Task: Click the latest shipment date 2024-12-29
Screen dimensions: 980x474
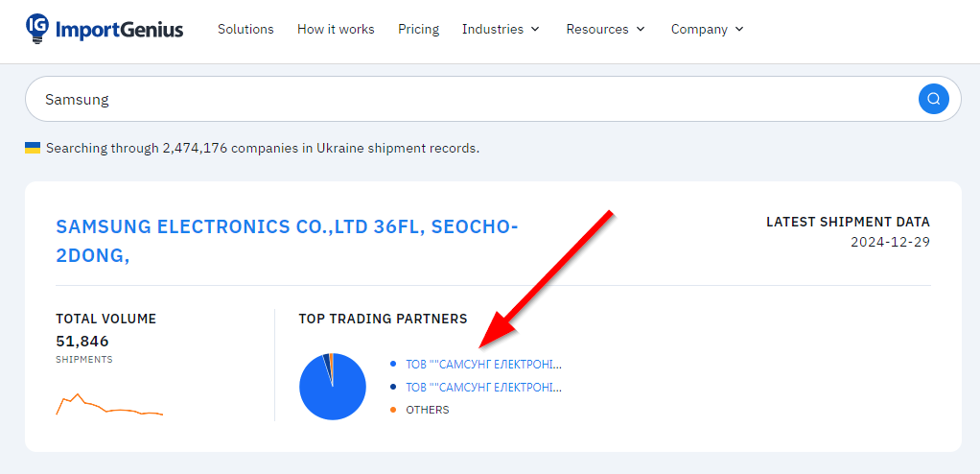Action: (890, 242)
